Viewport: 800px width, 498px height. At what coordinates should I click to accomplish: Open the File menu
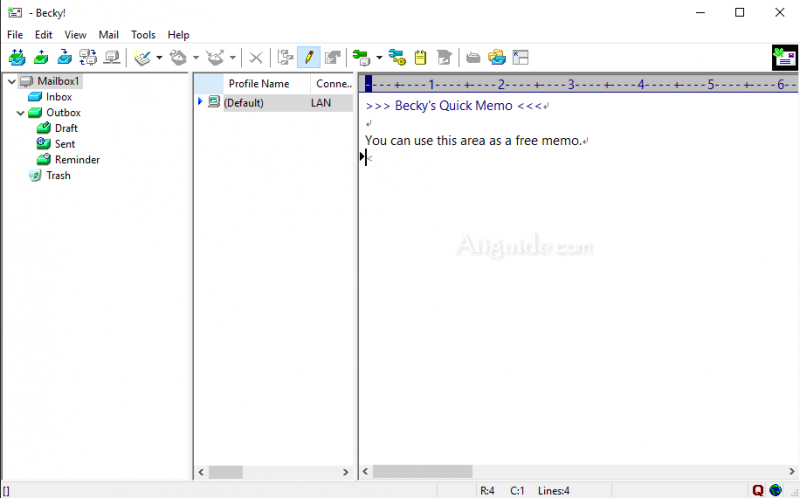[x=15, y=35]
